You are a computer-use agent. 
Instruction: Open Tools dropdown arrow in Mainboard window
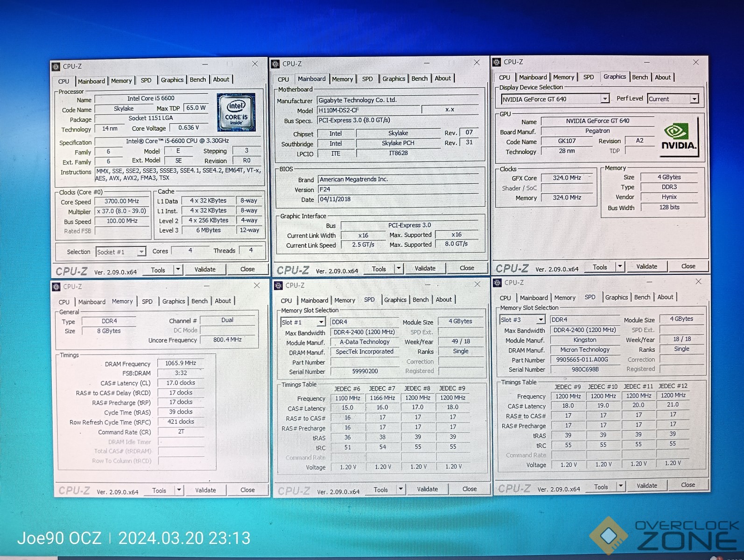pyautogui.click(x=398, y=268)
